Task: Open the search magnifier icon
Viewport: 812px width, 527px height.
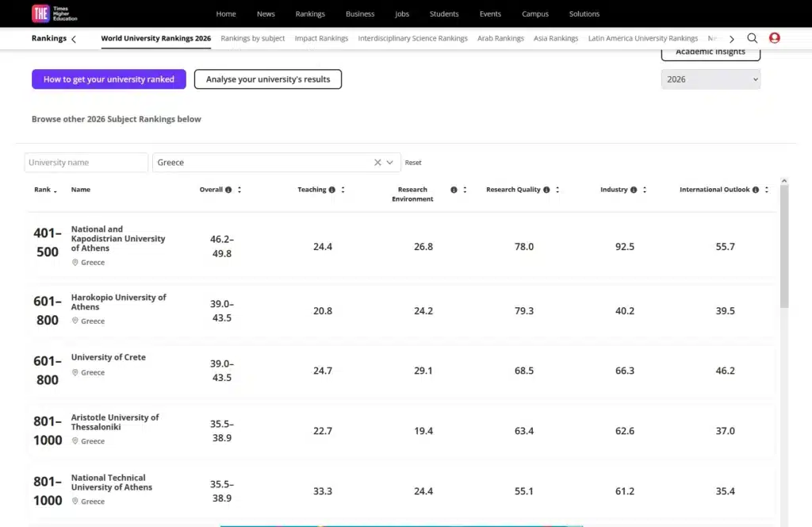Action: (752, 38)
